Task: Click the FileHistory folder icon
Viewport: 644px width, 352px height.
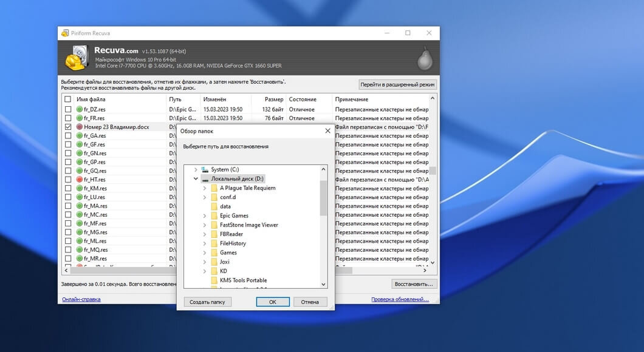Action: pos(214,243)
